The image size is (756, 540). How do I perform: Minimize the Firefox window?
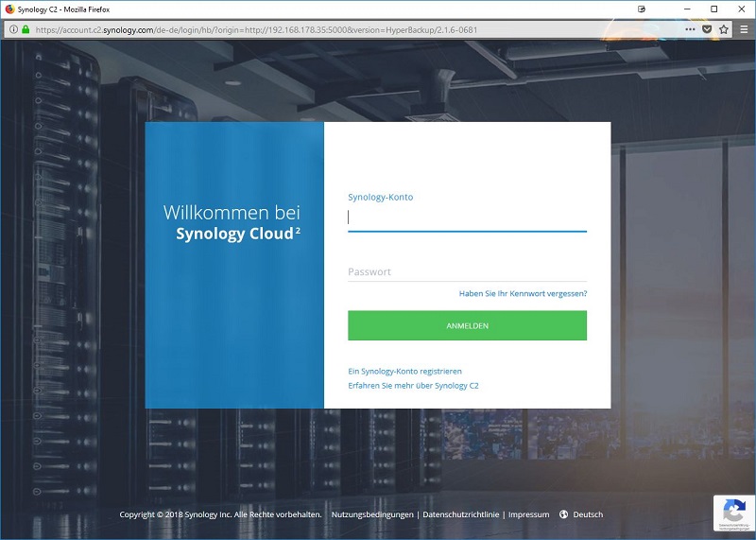pyautogui.click(x=687, y=9)
